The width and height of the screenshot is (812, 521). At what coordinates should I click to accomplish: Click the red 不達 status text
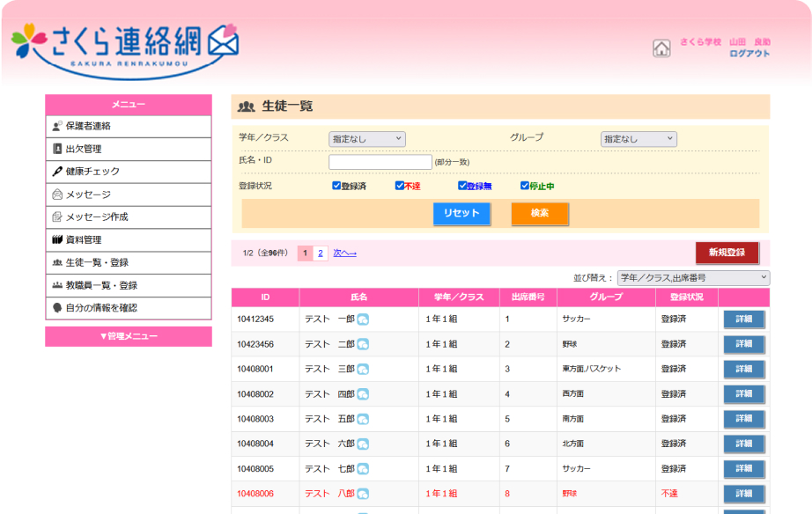669,494
